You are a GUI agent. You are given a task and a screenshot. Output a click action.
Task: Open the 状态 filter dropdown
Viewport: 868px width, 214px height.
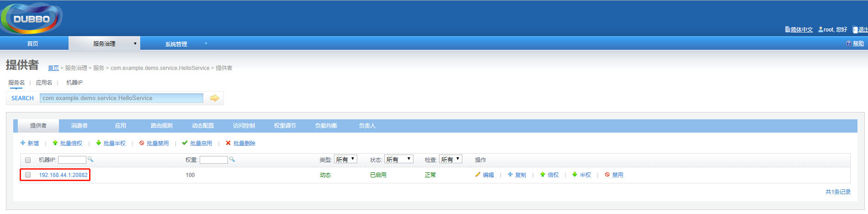click(399, 159)
